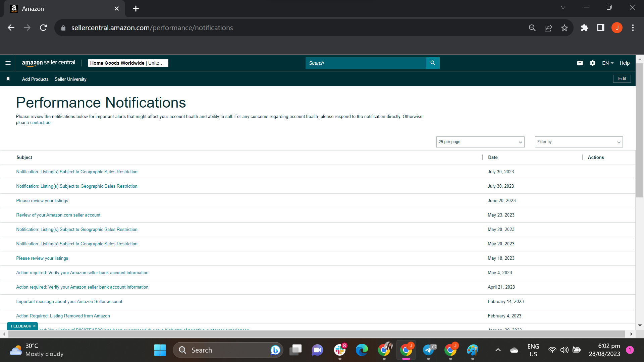Open May 4 bank account verification notification
Screen dimensions: 644x362
coord(82,273)
